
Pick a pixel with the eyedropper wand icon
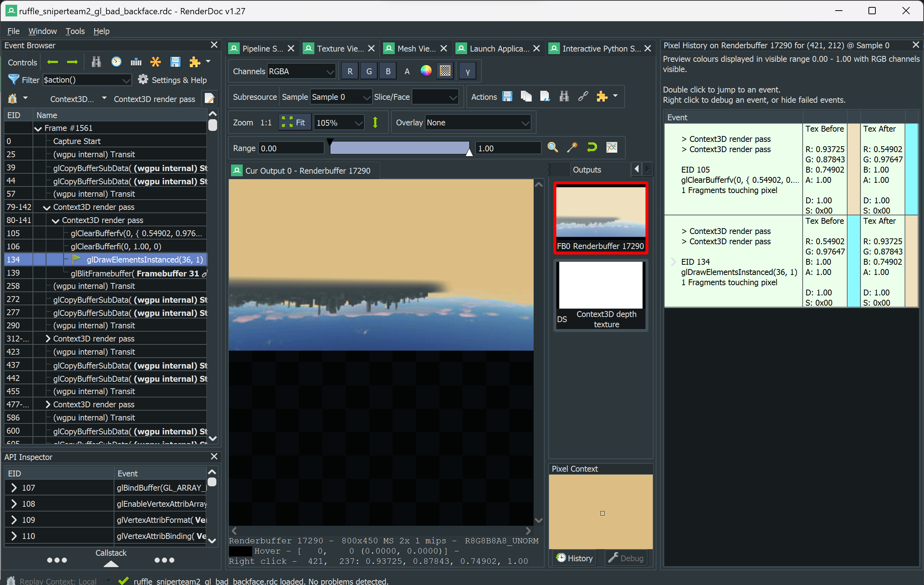click(572, 147)
